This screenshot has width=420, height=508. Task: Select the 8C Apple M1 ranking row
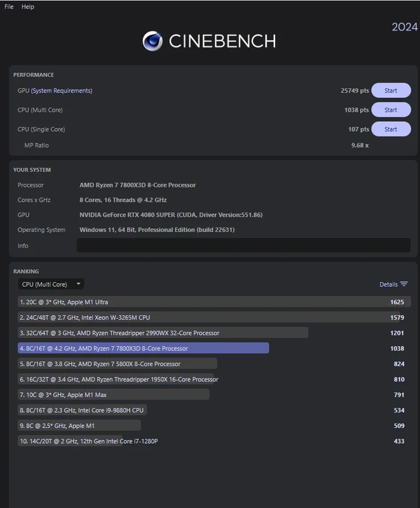pos(214,425)
